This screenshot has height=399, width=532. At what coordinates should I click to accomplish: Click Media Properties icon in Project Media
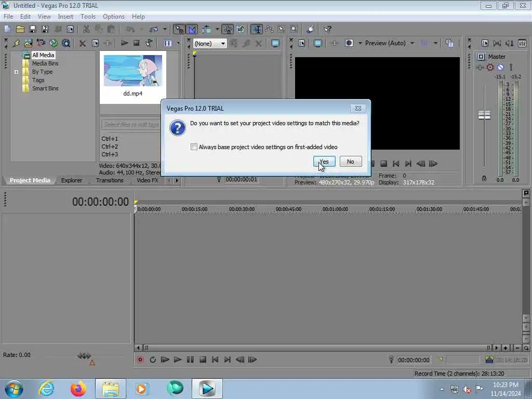[x=96, y=43]
